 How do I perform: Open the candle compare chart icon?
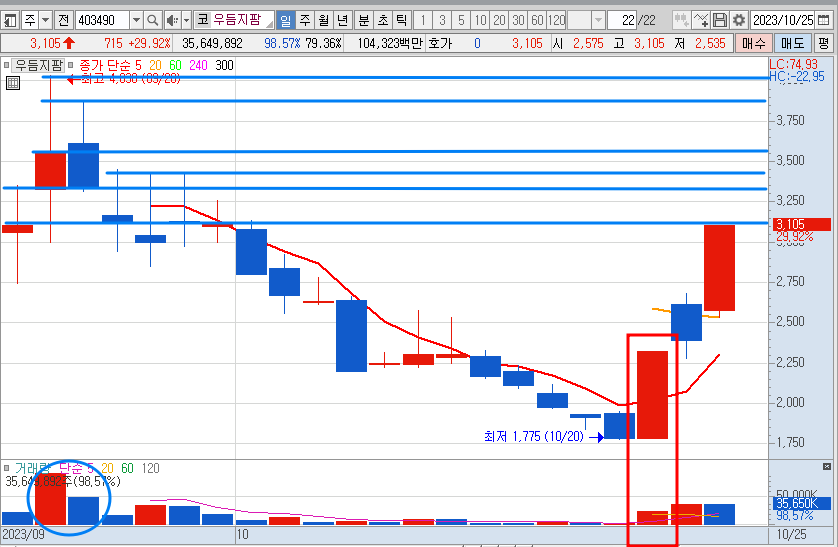681,20
